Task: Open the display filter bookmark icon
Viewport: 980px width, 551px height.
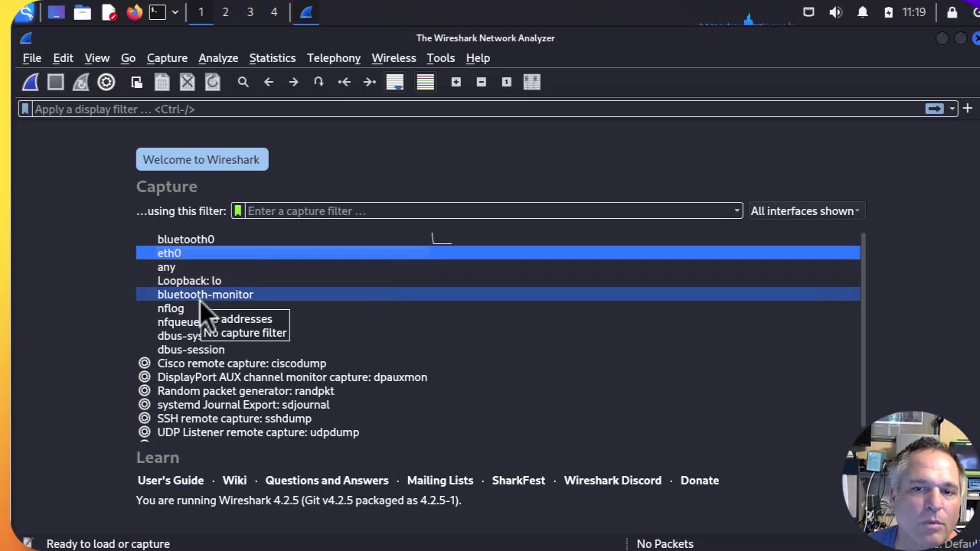Action: pos(25,109)
